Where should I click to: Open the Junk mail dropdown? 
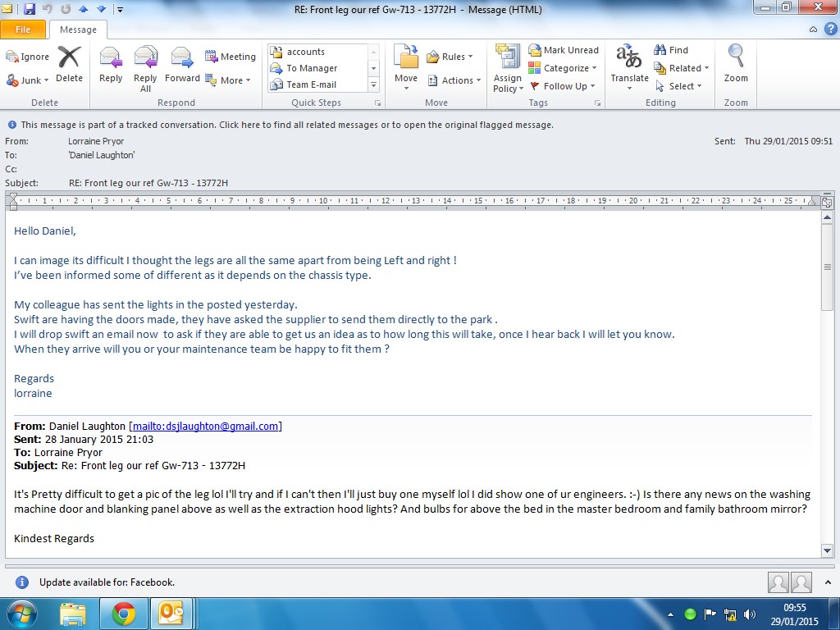[27, 80]
